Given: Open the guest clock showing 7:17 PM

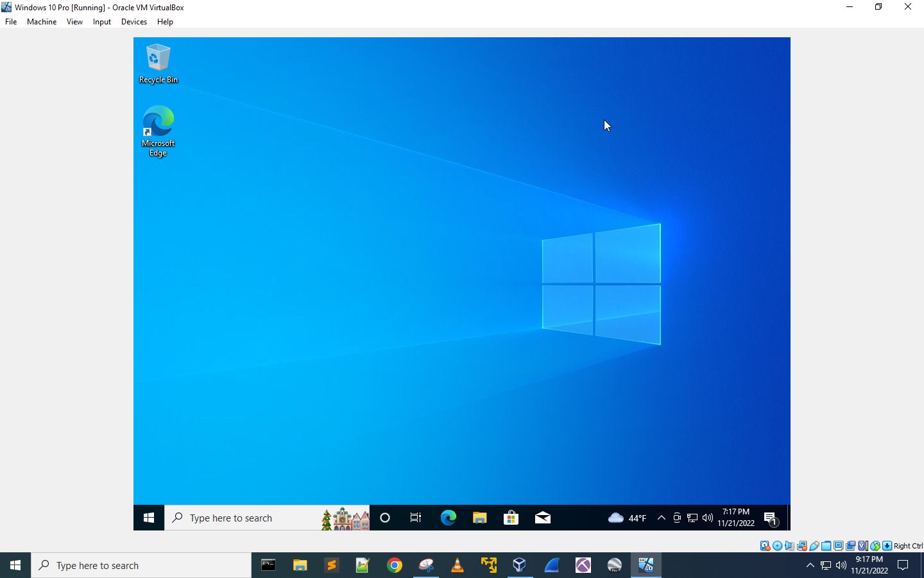Looking at the screenshot, I should click(x=736, y=518).
